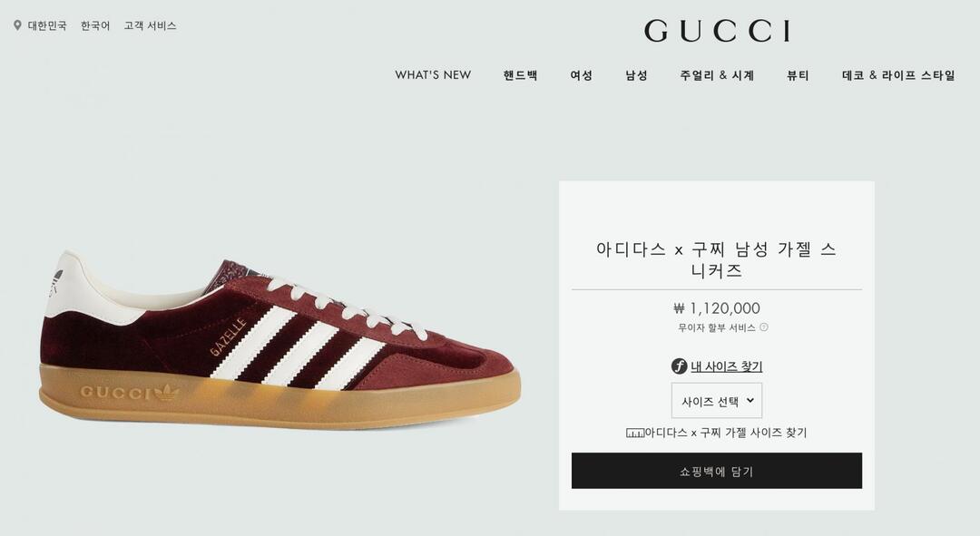980x536 pixels.
Task: Open the 남성 menu
Action: (636, 75)
